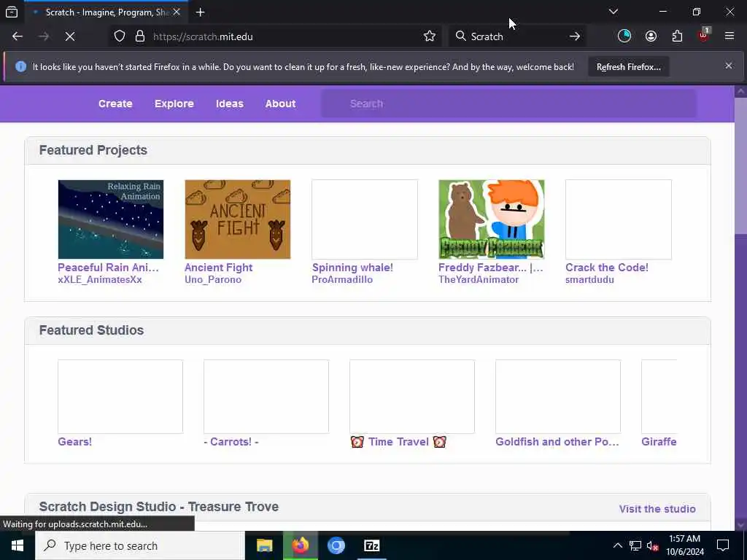The height and width of the screenshot is (560, 747).
Task: Open the tracking protection shield icon
Action: coord(120,36)
